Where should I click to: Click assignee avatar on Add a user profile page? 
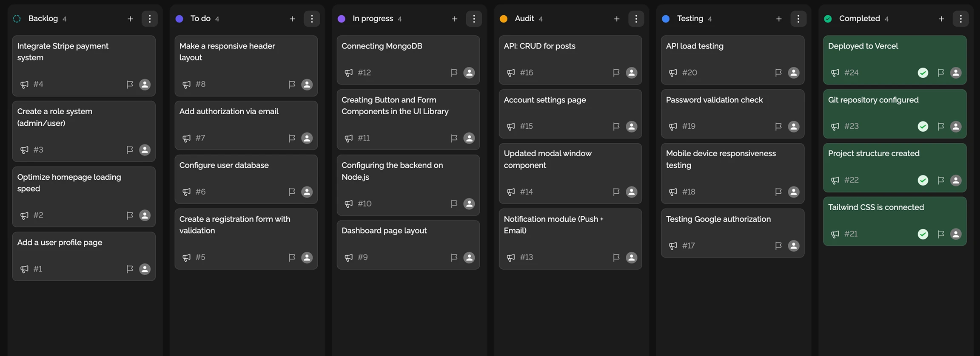point(145,269)
